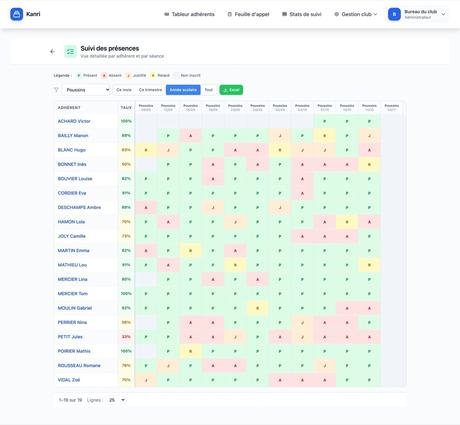
Task: Click the pagination row count text
Action: (70, 400)
